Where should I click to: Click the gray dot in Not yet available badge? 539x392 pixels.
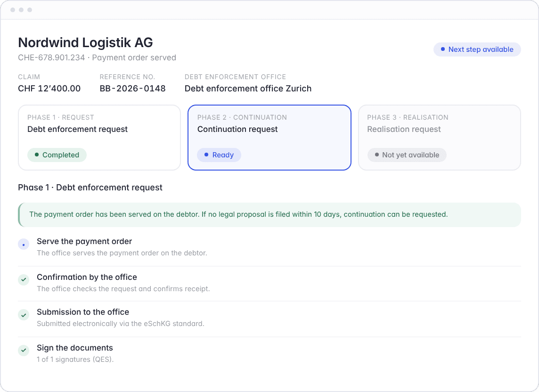click(x=377, y=155)
